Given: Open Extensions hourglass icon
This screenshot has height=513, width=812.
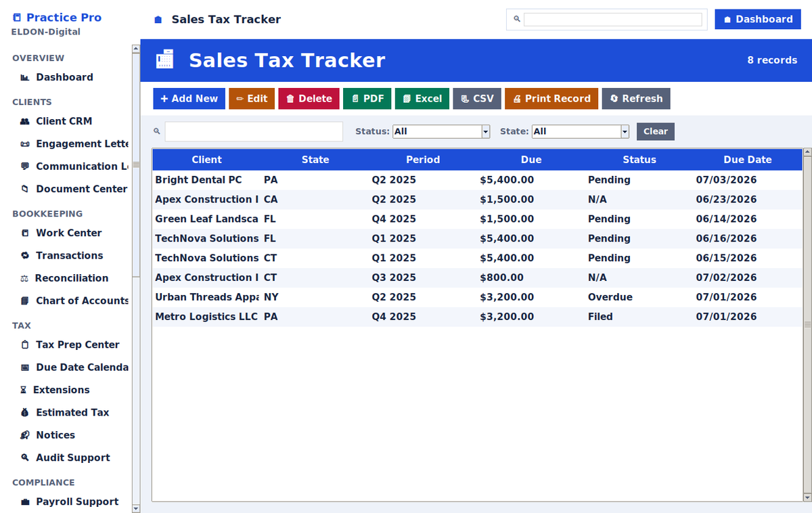Looking at the screenshot, I should (x=24, y=391).
